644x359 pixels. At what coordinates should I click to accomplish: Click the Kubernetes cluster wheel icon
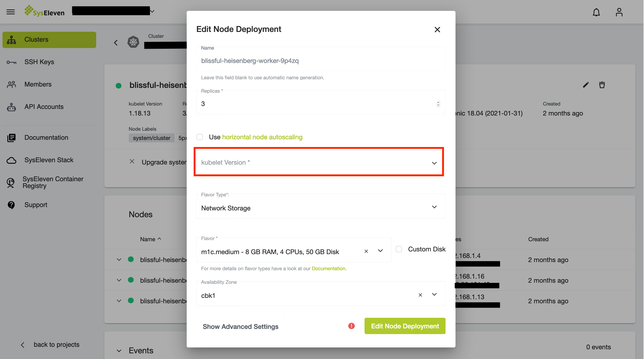(133, 42)
